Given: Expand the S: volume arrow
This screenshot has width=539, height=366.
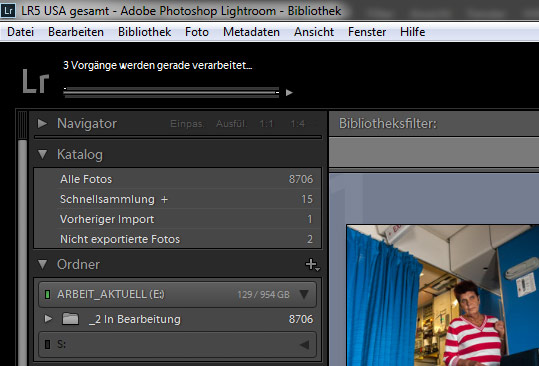Looking at the screenshot, I should click(304, 344).
